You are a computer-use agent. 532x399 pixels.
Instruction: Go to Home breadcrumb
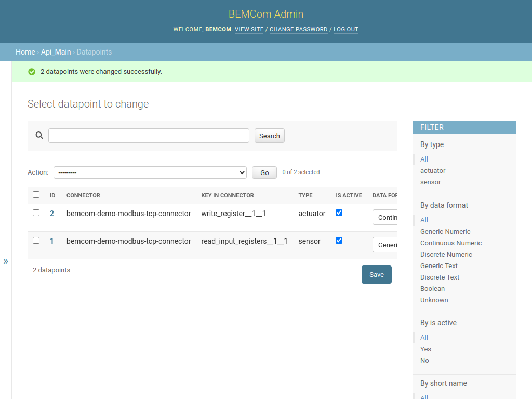click(25, 52)
